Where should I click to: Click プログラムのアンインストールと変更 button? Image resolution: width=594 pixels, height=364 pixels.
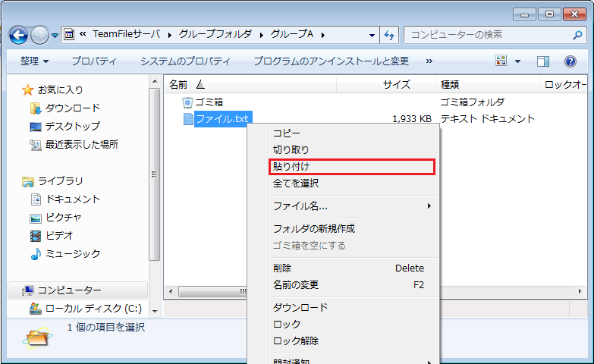click(x=331, y=61)
